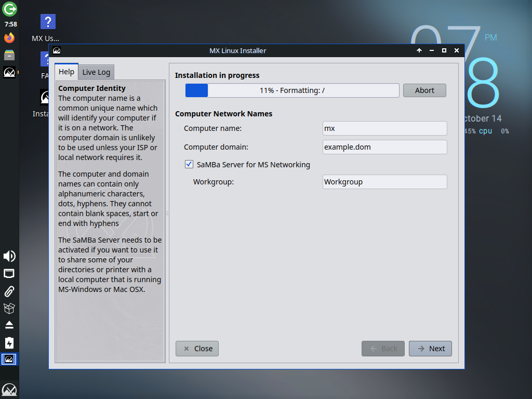
Task: Abort the installation in progress
Action: click(x=424, y=90)
